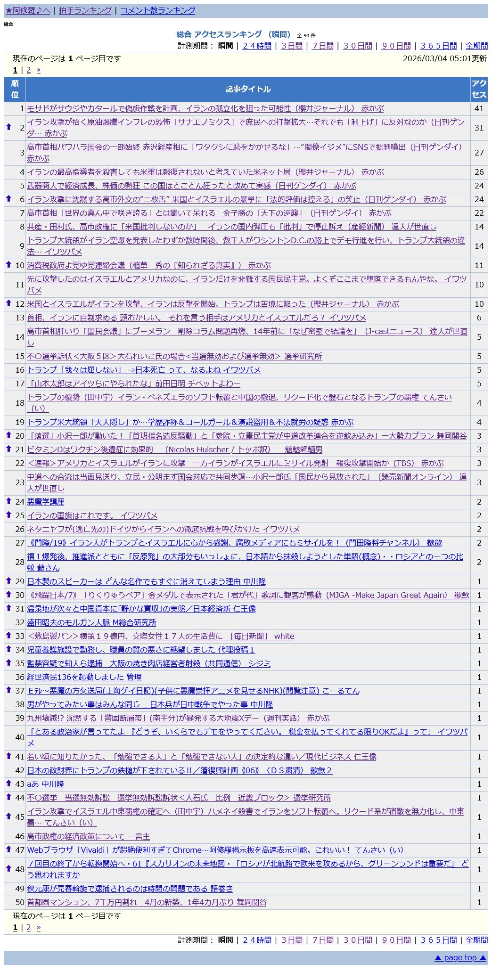Viewport: 492px width, 980px height.
Task: Go to page 2 in top pagination
Action: (28, 70)
